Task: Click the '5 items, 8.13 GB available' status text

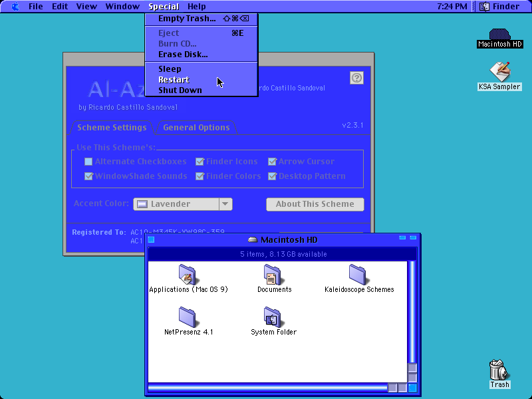Action: click(283, 254)
